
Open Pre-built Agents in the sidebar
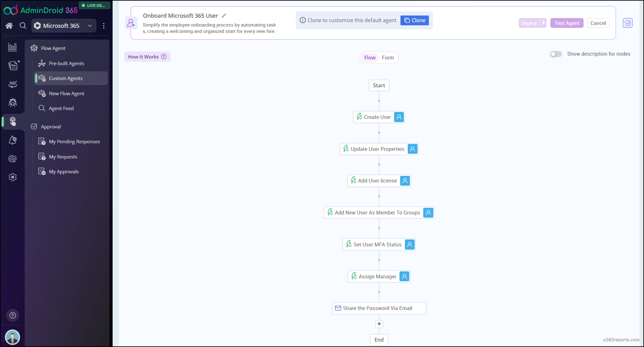66,63
